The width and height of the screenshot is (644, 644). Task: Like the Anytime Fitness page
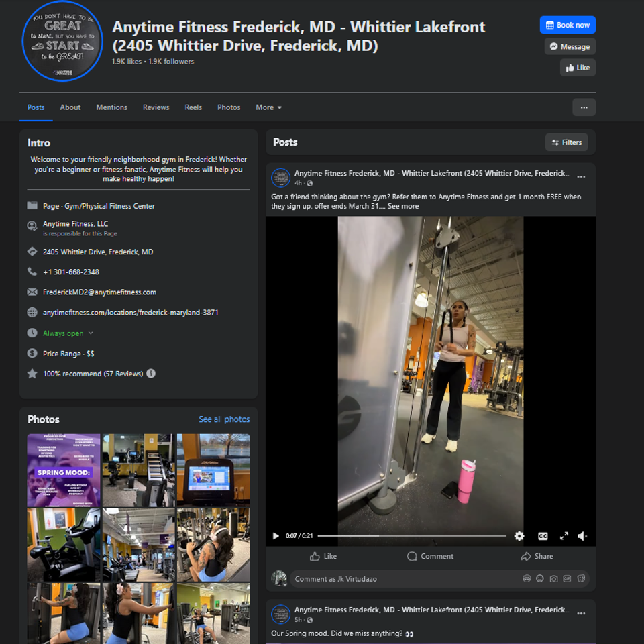pyautogui.click(x=578, y=68)
